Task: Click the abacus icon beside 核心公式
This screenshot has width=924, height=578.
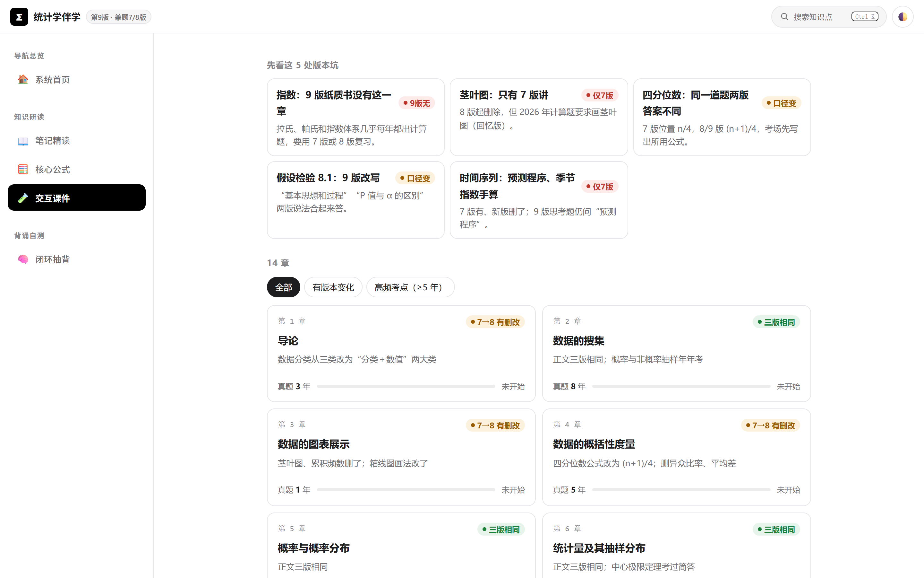Action: tap(23, 169)
